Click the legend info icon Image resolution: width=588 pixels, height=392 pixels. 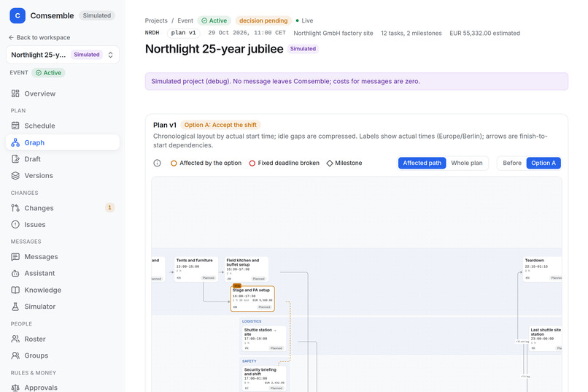click(157, 164)
